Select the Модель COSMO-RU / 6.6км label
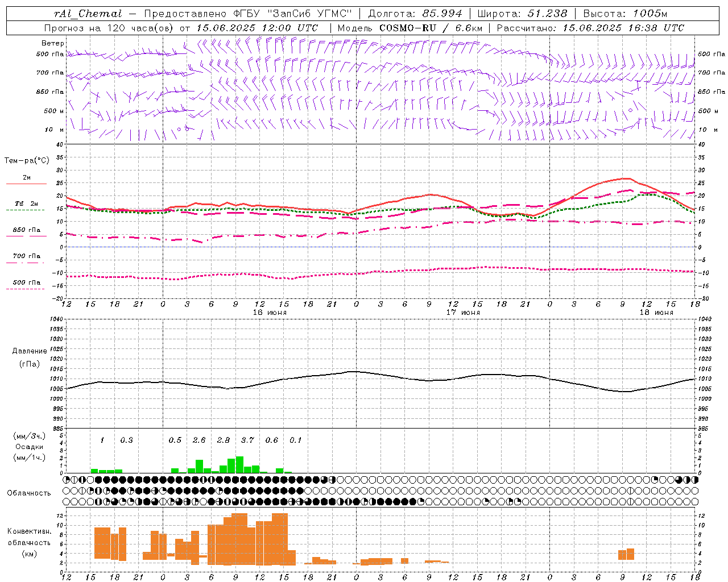The width and height of the screenshot is (728, 582). 409,28
